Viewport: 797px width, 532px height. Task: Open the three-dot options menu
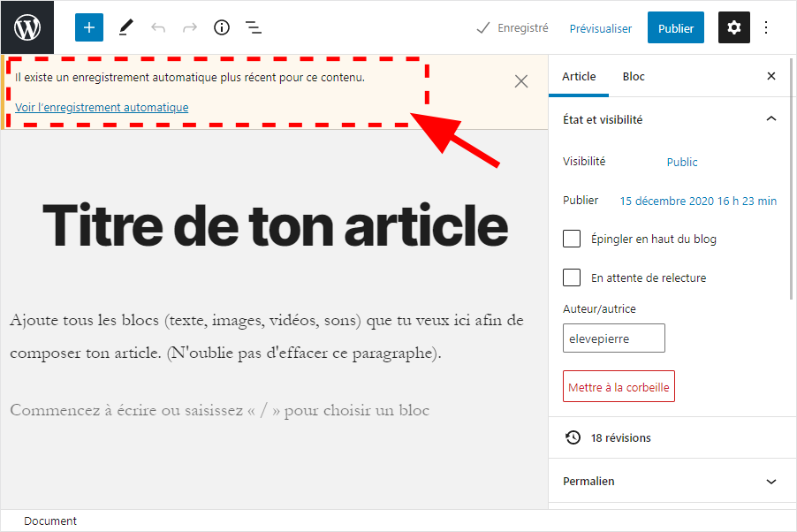(766, 27)
